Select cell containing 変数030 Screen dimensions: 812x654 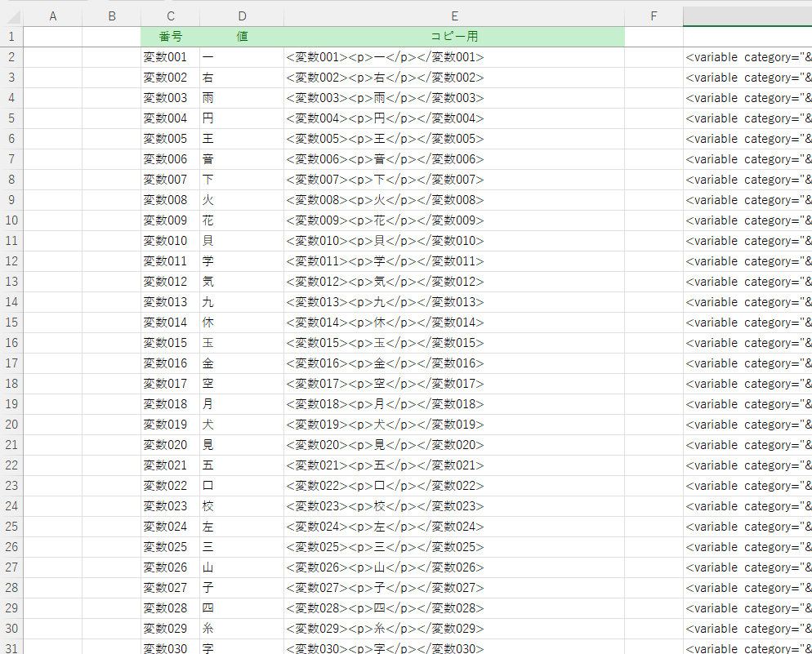point(171,647)
